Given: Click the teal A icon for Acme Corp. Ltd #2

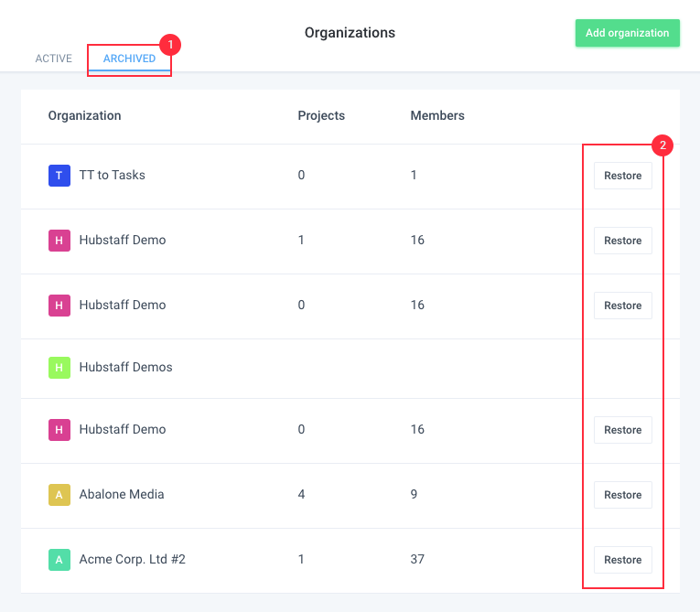Looking at the screenshot, I should point(59,560).
